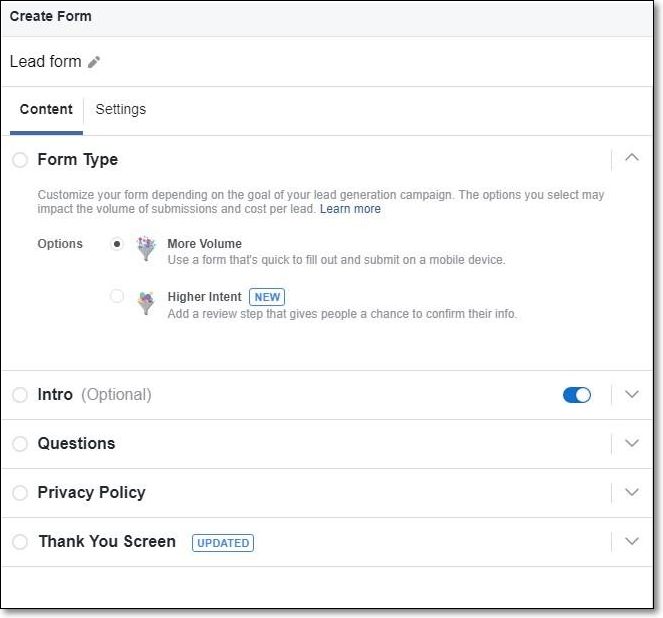The width and height of the screenshot is (663, 618).
Task: Expand the Intro section chevron
Action: 632,394
